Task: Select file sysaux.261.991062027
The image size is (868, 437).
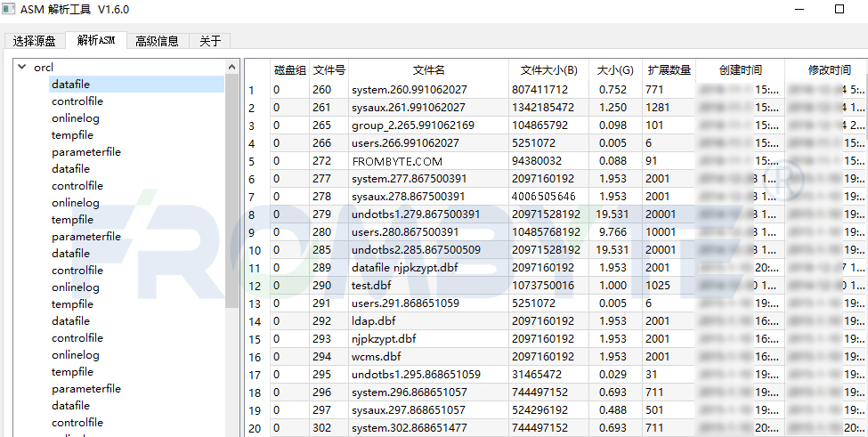Action: [429, 108]
